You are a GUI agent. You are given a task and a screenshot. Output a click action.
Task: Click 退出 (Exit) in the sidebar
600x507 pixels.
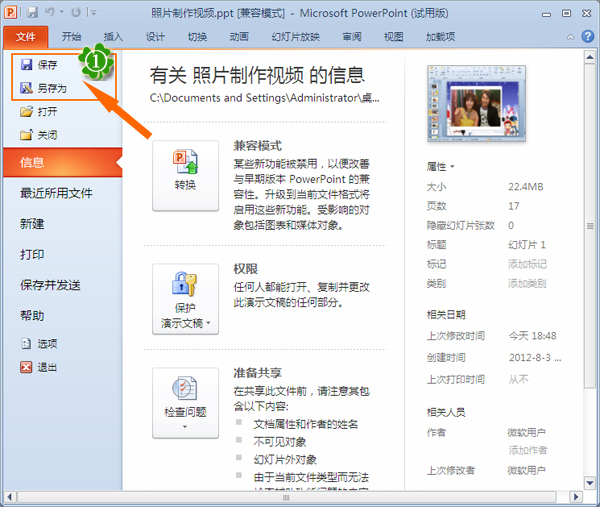(x=39, y=367)
